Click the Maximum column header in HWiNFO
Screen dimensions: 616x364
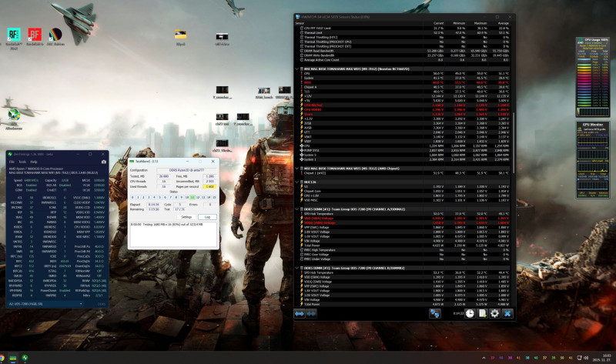tap(480, 23)
